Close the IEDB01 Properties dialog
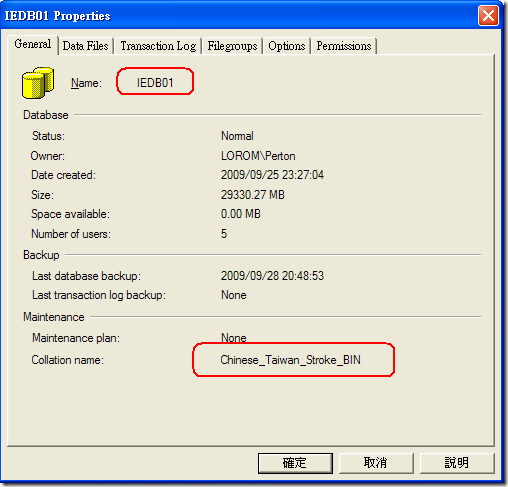This screenshot has height=487, width=508. point(488,16)
